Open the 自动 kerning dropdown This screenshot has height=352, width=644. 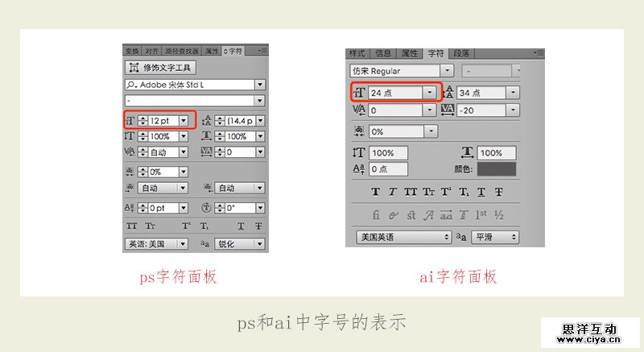[x=184, y=152]
